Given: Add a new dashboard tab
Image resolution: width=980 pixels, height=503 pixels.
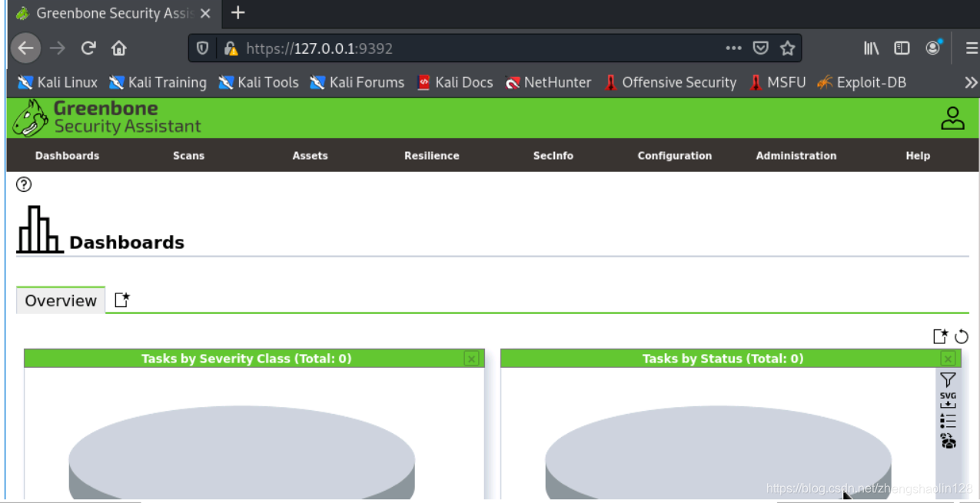Looking at the screenshot, I should 121,300.
